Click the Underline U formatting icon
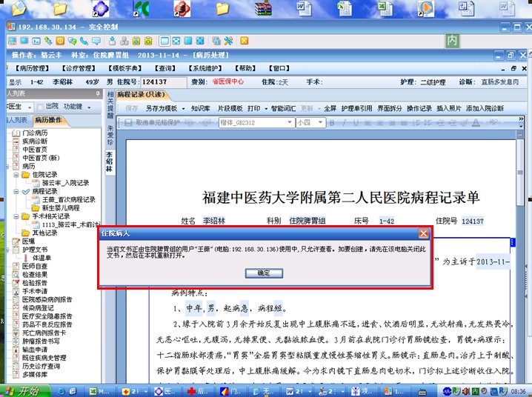The height and width of the screenshot is (397, 532). coord(356,123)
